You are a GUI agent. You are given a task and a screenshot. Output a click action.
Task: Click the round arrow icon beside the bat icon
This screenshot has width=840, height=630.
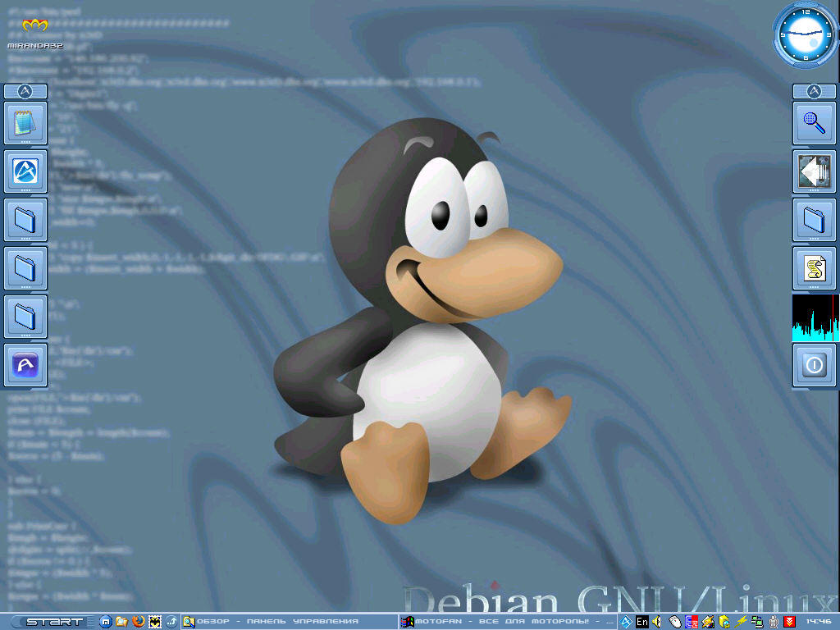[x=171, y=622]
